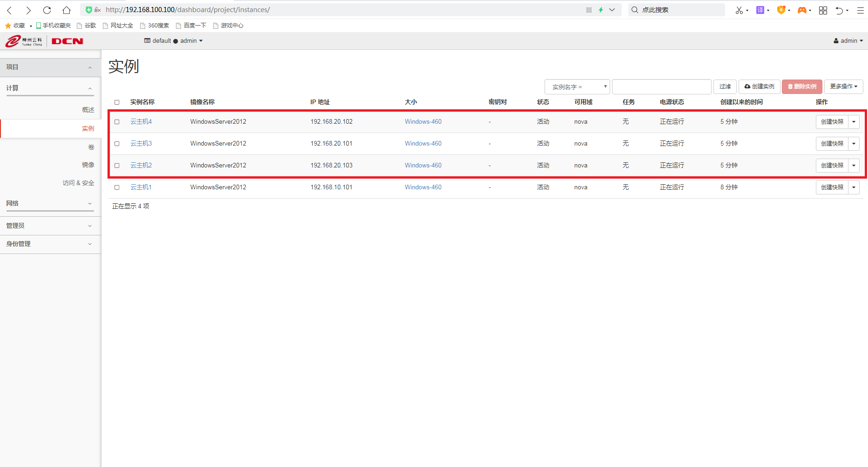Create snapshot for 云主机4

coord(832,122)
